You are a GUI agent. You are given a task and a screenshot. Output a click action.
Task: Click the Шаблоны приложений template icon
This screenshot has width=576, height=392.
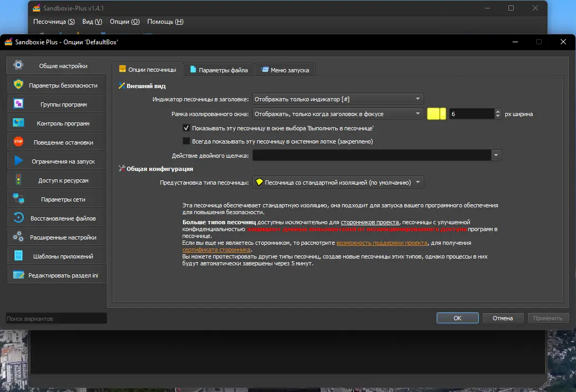click(x=18, y=256)
